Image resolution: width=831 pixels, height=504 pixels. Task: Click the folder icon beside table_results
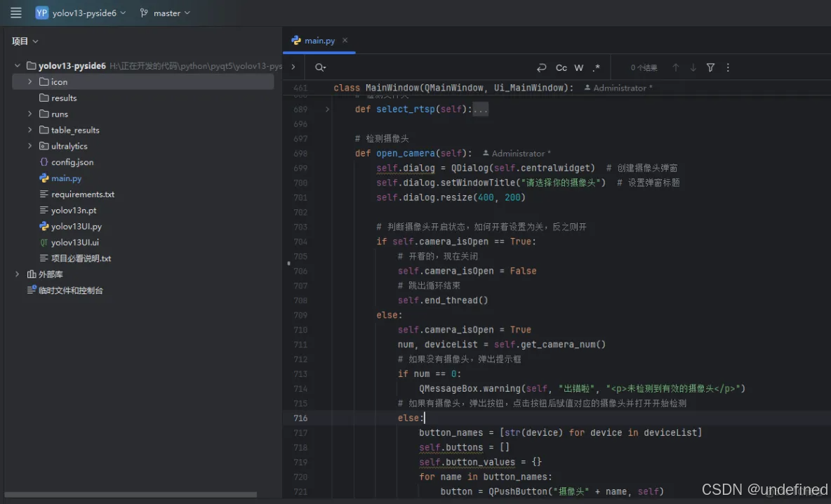click(44, 130)
